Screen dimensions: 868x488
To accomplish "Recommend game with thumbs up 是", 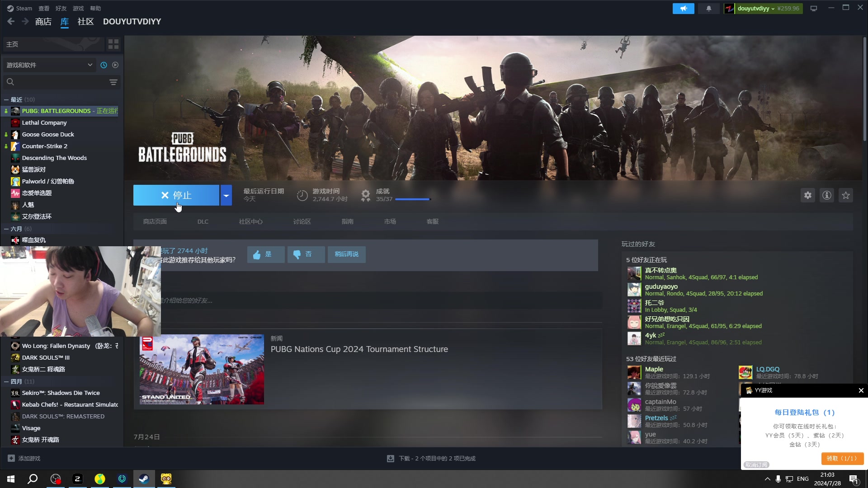I will click(x=265, y=254).
